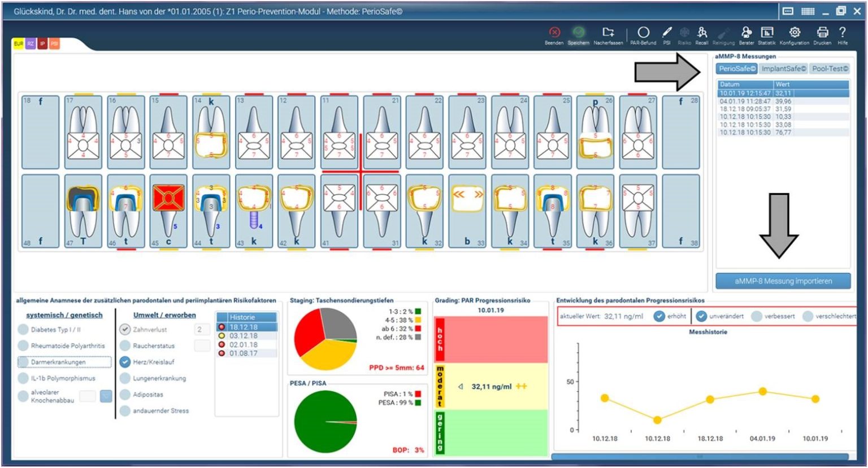
Task: Toggle the Adipositas option
Action: point(125,395)
